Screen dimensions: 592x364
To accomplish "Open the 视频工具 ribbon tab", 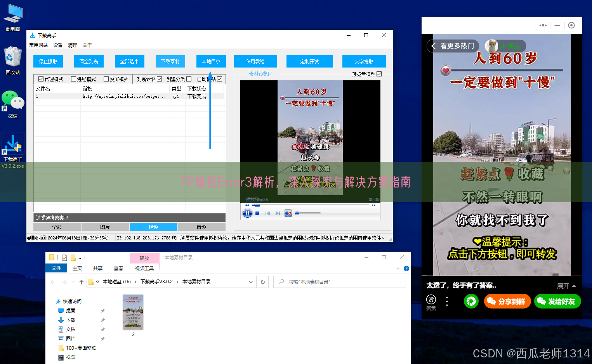I will [x=144, y=268].
